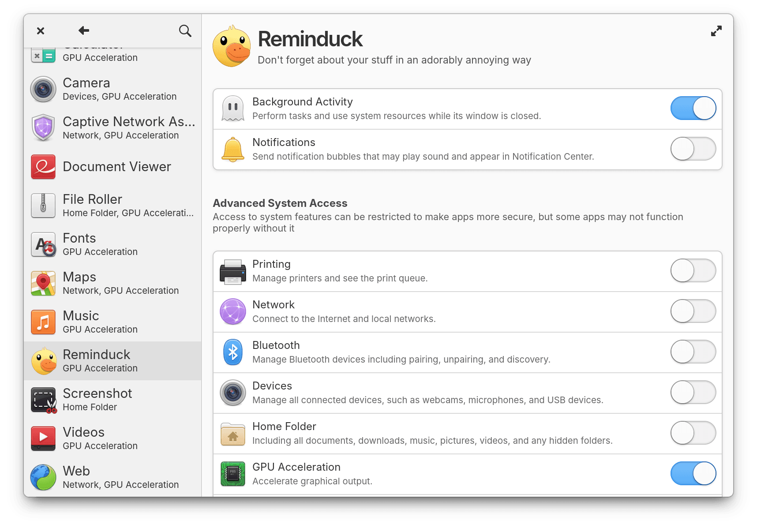
Task: Enable Notifications for Reminduck
Action: point(693,149)
